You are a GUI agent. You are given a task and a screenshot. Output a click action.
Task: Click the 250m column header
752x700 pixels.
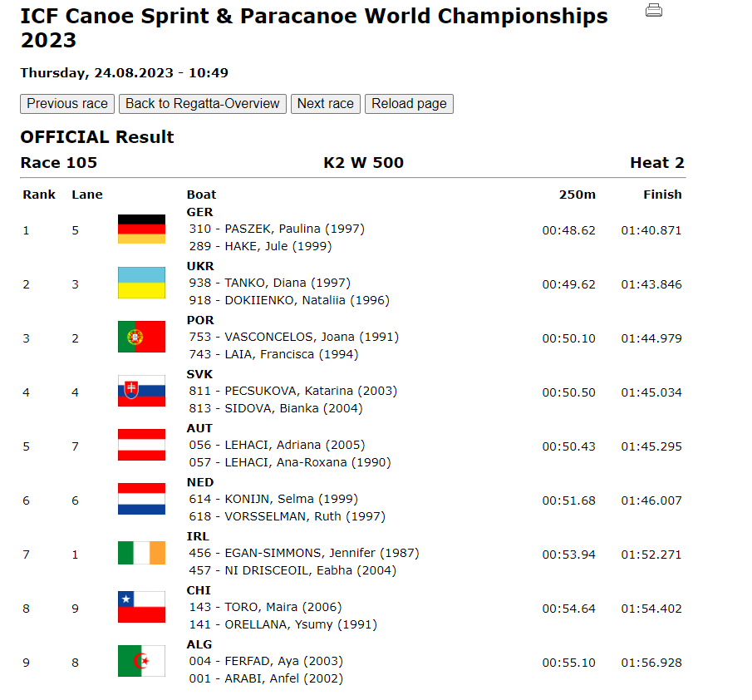point(577,195)
